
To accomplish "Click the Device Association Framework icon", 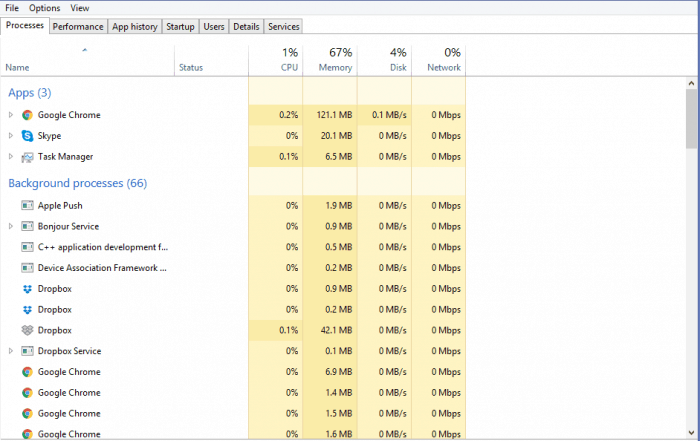I will (27, 268).
